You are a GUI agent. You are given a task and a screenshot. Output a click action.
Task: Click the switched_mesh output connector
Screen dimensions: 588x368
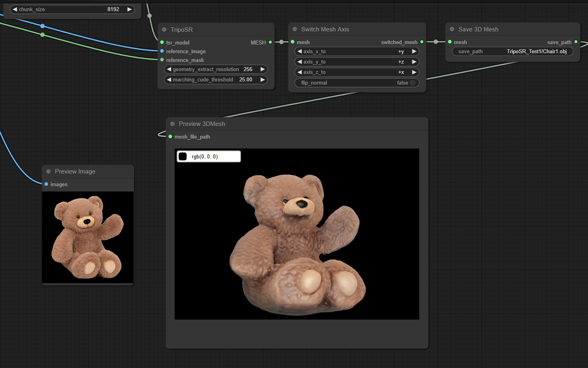pyautogui.click(x=422, y=42)
